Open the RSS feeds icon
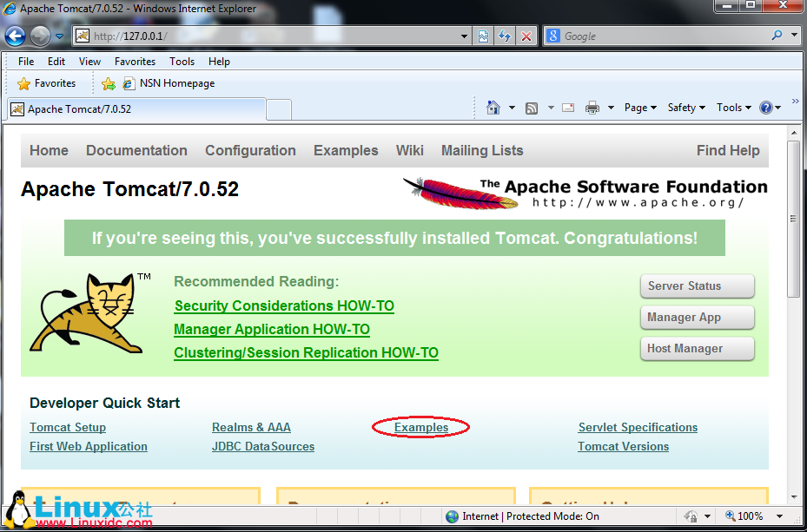Screen dimensions: 807x532 (x=531, y=107)
